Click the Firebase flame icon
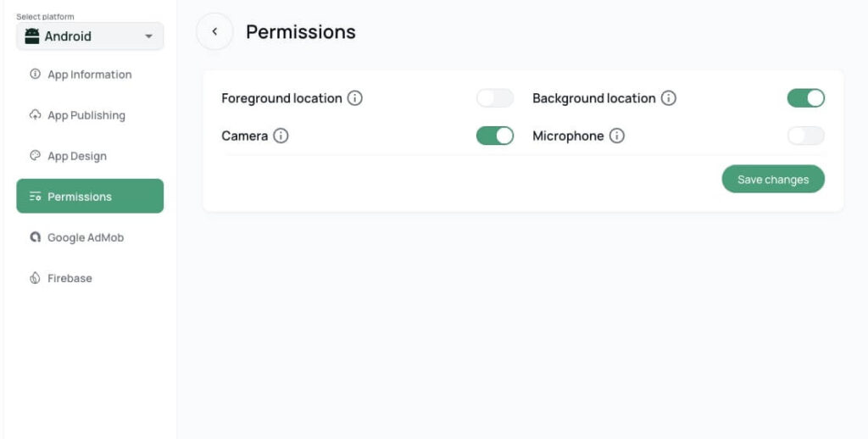The width and height of the screenshot is (868, 439). pyautogui.click(x=35, y=278)
